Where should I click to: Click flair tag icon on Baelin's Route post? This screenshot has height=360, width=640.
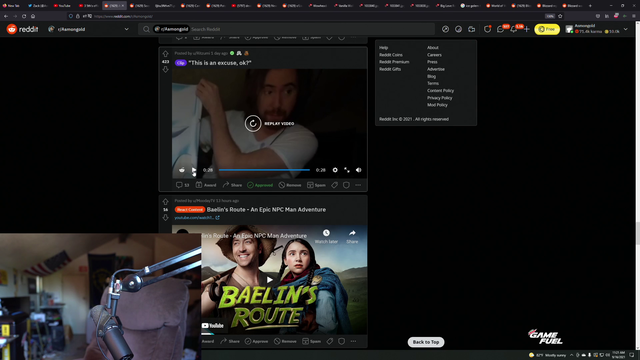(330, 341)
